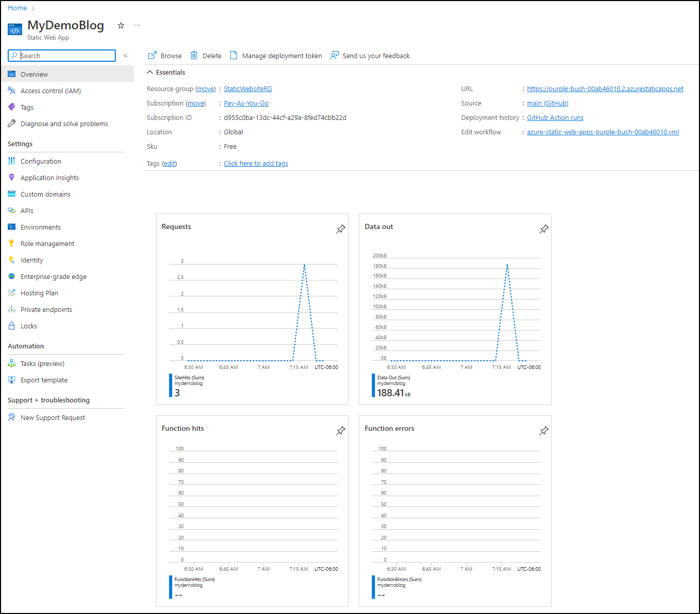Click the Overview icon in sidebar

point(12,74)
